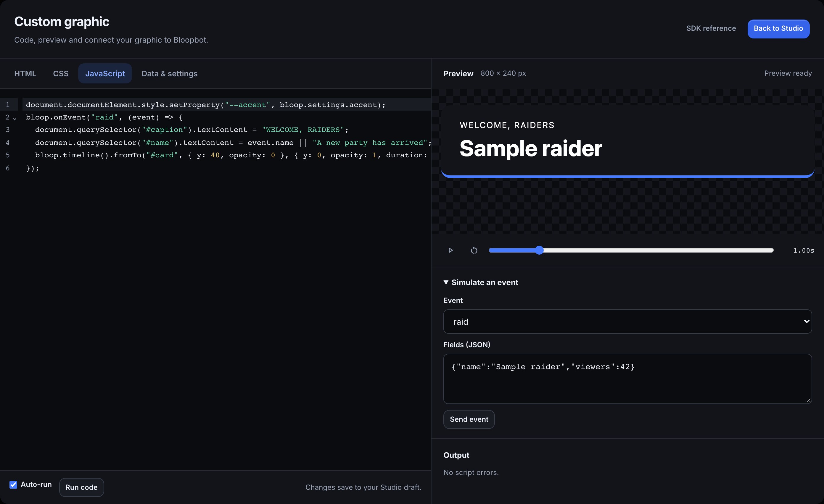Screen dimensions: 824x504
Task: Restart the preview timeline
Action: point(474,250)
